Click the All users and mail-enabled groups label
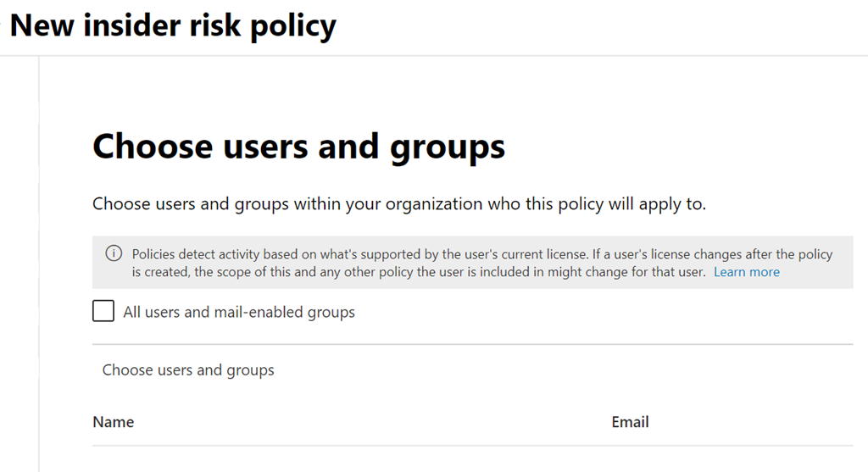Viewport: 868px width, 472px height. (239, 312)
